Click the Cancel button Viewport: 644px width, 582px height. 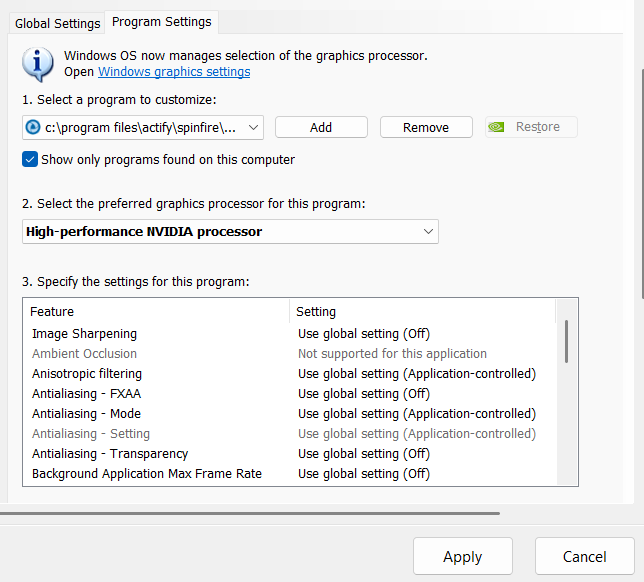(x=584, y=557)
